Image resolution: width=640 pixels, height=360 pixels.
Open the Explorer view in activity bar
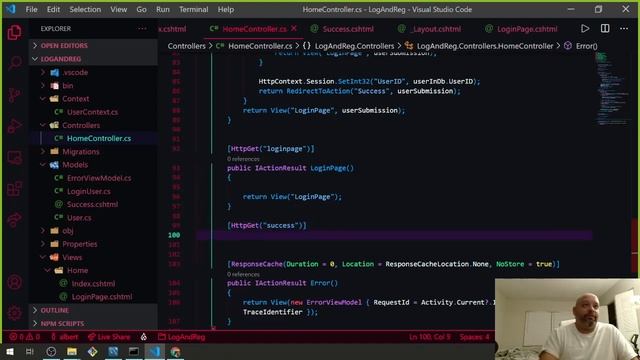click(x=15, y=32)
